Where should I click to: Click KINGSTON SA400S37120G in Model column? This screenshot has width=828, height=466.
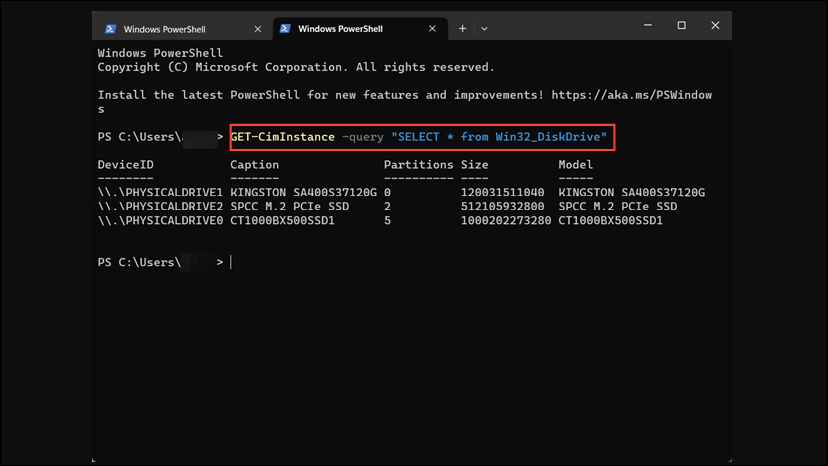point(632,193)
